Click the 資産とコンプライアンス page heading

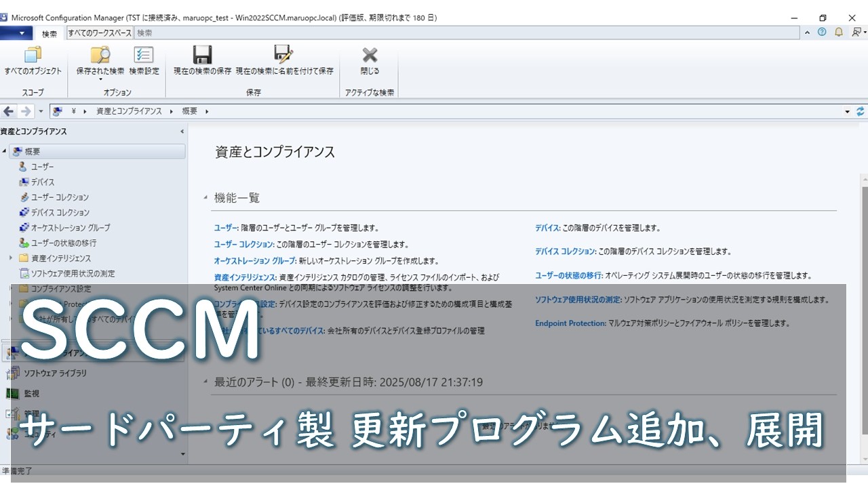click(275, 152)
